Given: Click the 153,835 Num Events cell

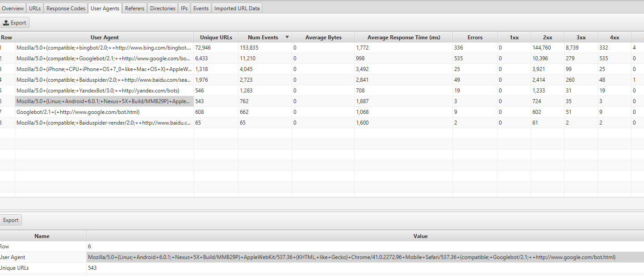Looking at the screenshot, I should tap(265, 47).
